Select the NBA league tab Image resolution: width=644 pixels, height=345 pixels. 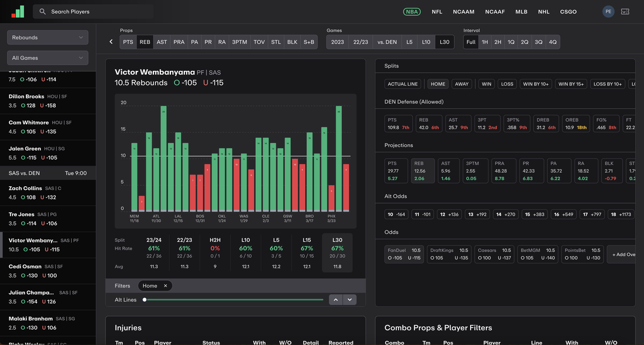coord(412,12)
